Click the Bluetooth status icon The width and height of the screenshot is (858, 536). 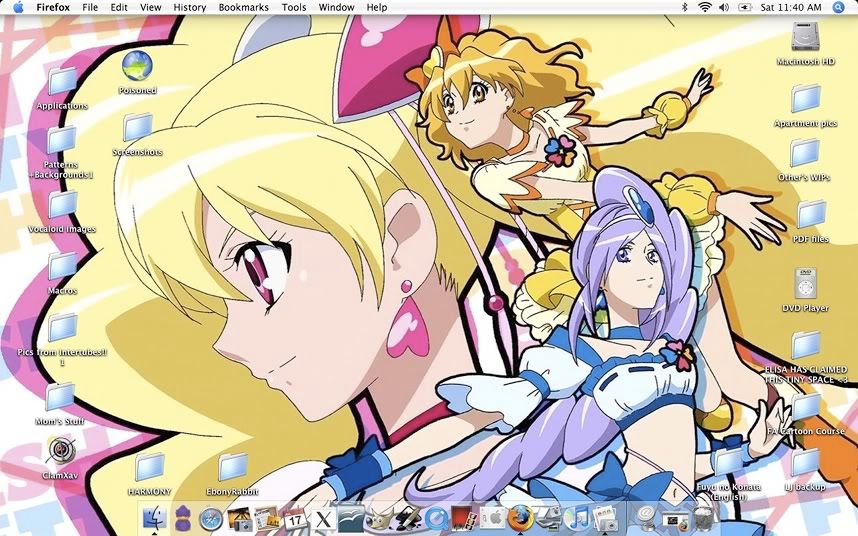point(684,7)
